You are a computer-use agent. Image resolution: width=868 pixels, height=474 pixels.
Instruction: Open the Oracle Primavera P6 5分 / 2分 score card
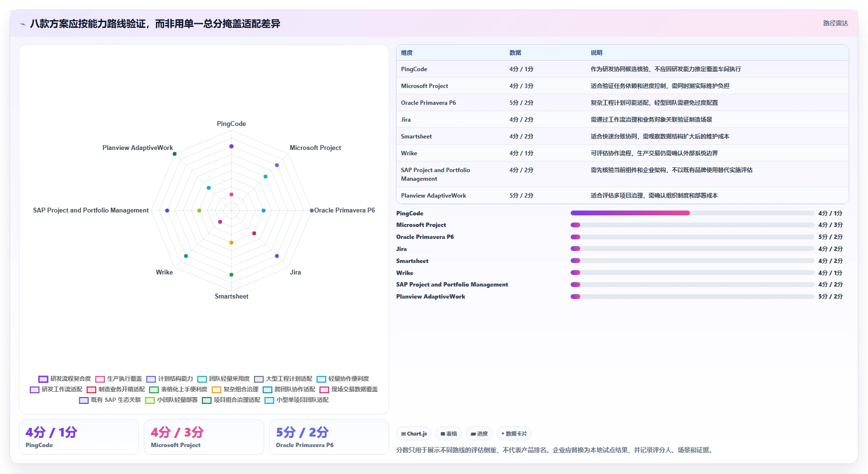[x=329, y=437]
